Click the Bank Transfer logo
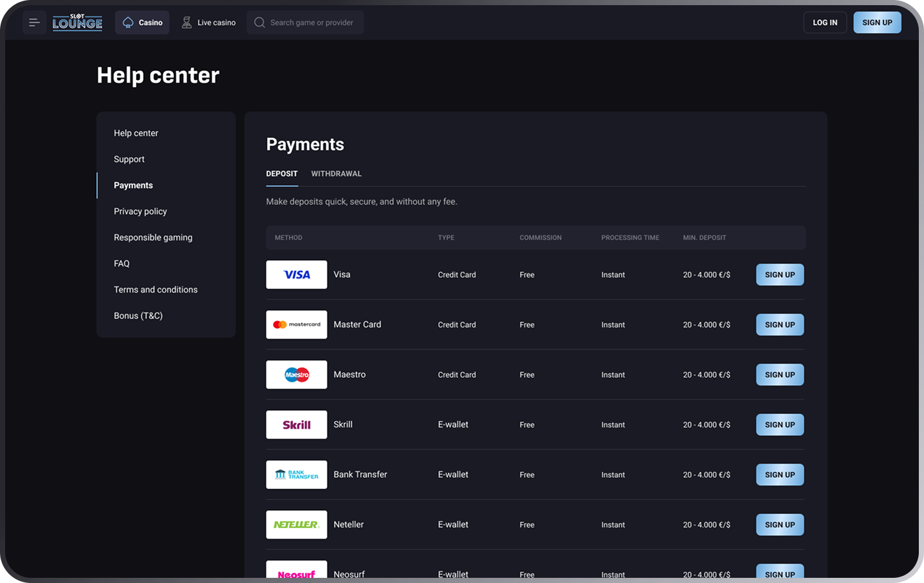 [296, 475]
